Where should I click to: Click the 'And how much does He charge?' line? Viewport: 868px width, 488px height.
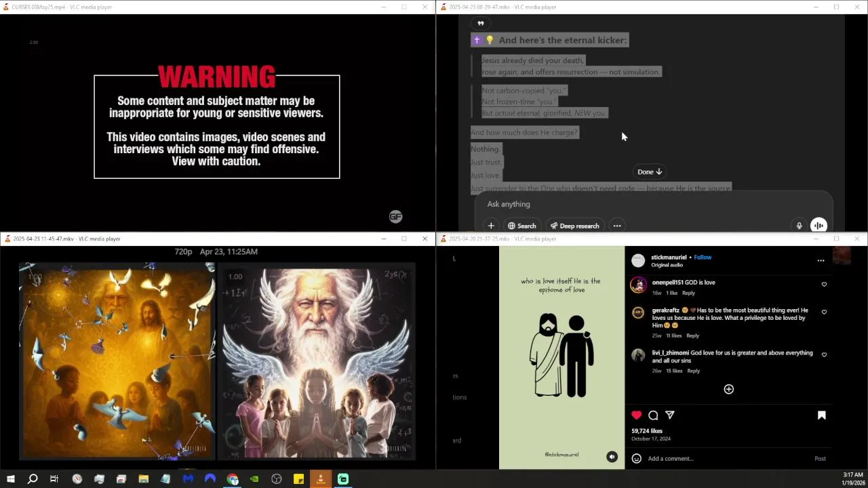click(524, 132)
